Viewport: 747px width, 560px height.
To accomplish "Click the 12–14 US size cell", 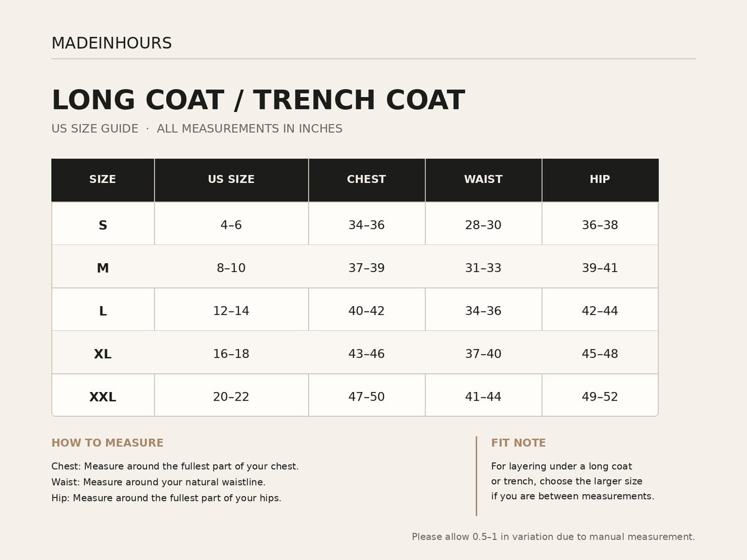I will click(x=231, y=311).
